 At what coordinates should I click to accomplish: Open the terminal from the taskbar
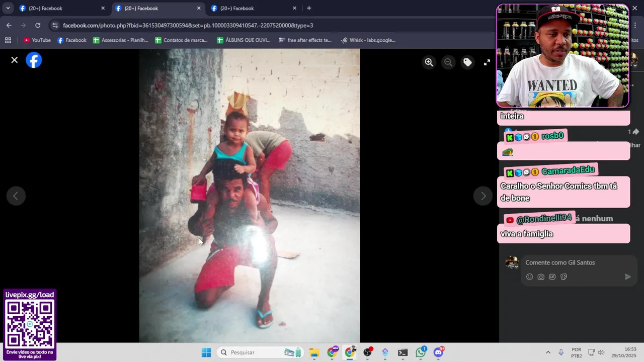pyautogui.click(x=403, y=352)
